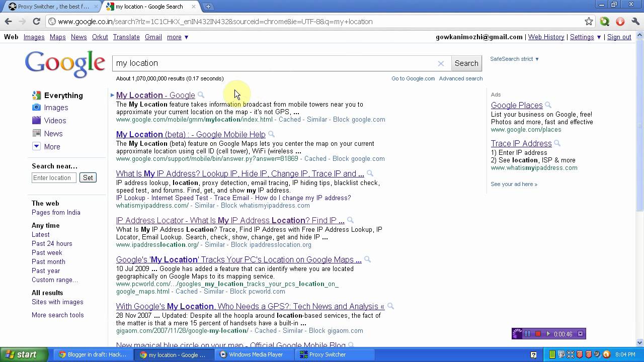
Task: Open the recorder toolbar dropdown arrow
Action: point(580,334)
